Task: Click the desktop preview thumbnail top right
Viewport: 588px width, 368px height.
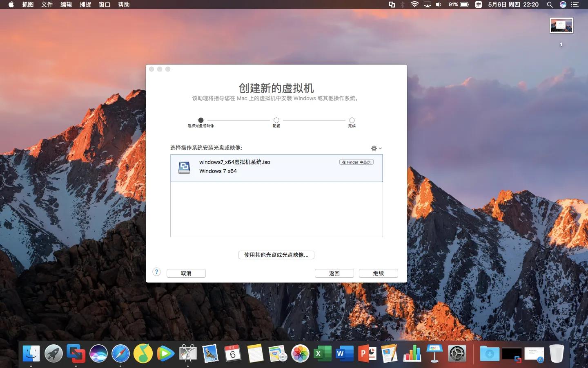Action: [561, 25]
